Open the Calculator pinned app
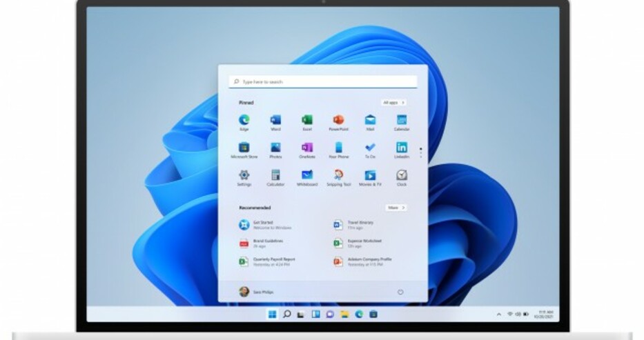The width and height of the screenshot is (644, 340). (x=275, y=176)
